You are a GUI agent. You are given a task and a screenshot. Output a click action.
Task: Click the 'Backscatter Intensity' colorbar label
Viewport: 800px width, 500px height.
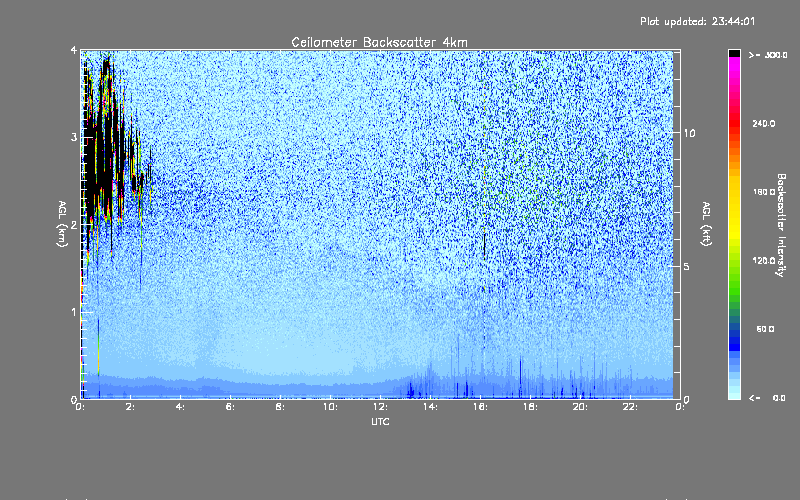[781, 224]
